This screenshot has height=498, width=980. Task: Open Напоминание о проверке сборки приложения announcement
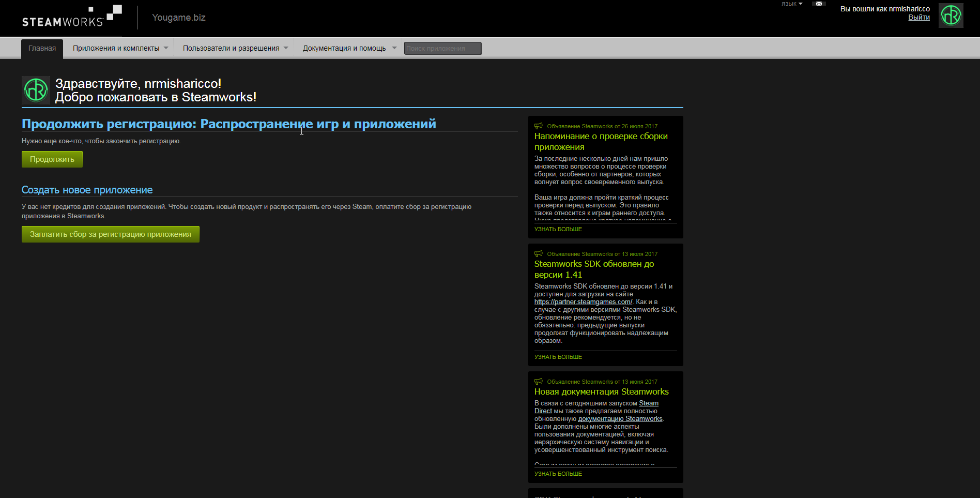coord(601,142)
